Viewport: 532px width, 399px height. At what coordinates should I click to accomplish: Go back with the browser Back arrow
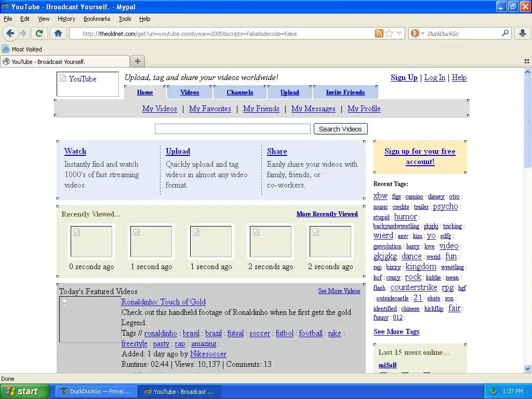[10, 33]
